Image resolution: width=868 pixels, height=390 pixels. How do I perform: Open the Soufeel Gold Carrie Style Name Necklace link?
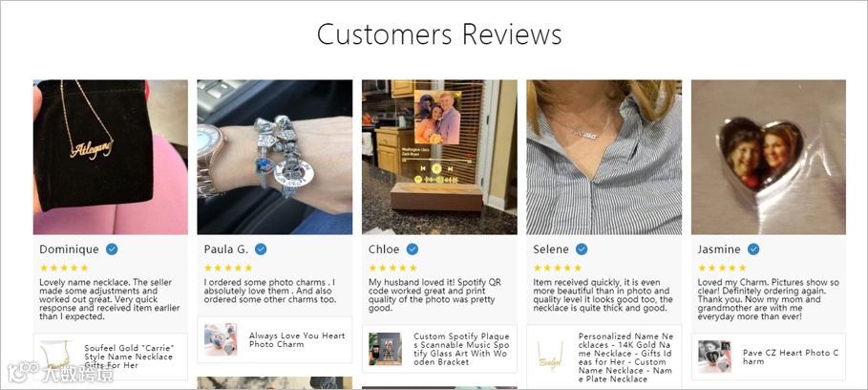tap(129, 357)
